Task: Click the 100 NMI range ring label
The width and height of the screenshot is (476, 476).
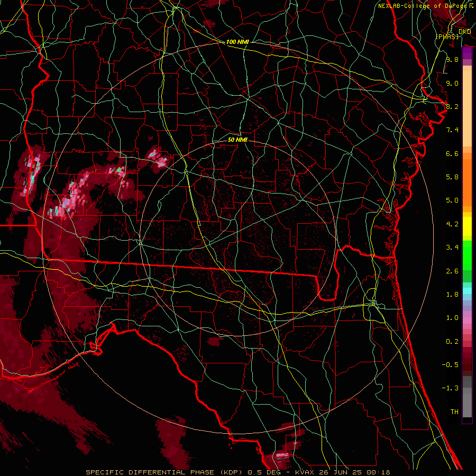Action: [x=237, y=42]
